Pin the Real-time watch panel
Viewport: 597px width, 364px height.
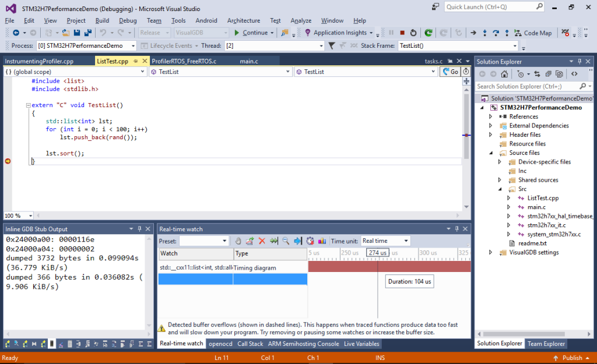click(456, 229)
